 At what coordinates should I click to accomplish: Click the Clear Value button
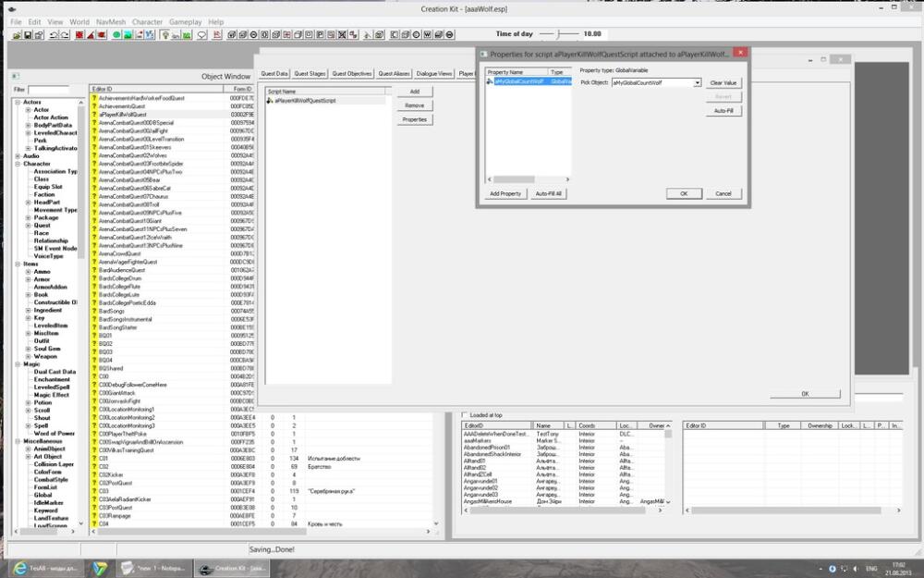723,83
